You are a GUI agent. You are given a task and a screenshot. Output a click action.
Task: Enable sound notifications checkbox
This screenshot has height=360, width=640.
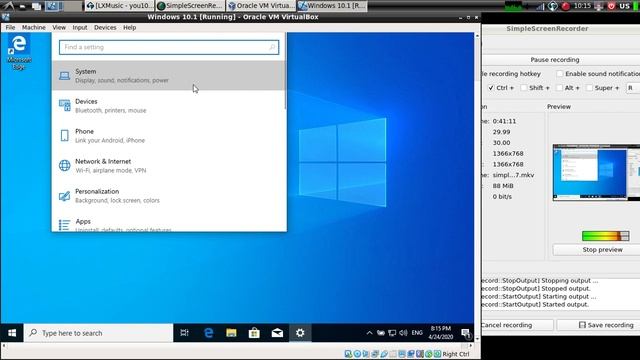pos(560,74)
